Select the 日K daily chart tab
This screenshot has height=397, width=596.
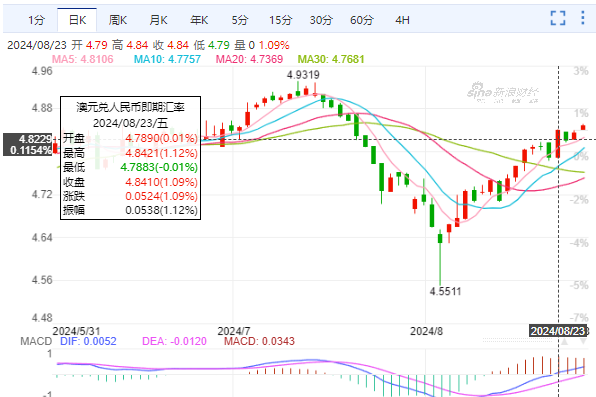click(x=77, y=20)
